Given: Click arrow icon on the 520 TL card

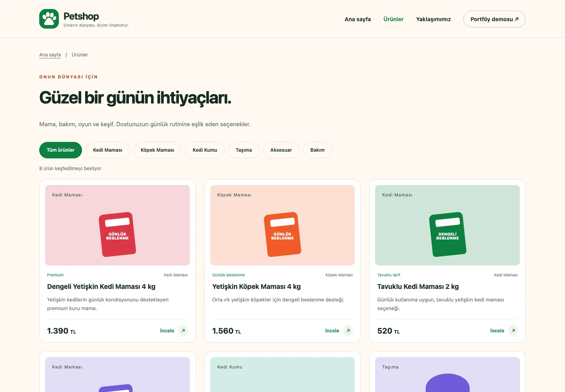Looking at the screenshot, I should click(x=513, y=330).
